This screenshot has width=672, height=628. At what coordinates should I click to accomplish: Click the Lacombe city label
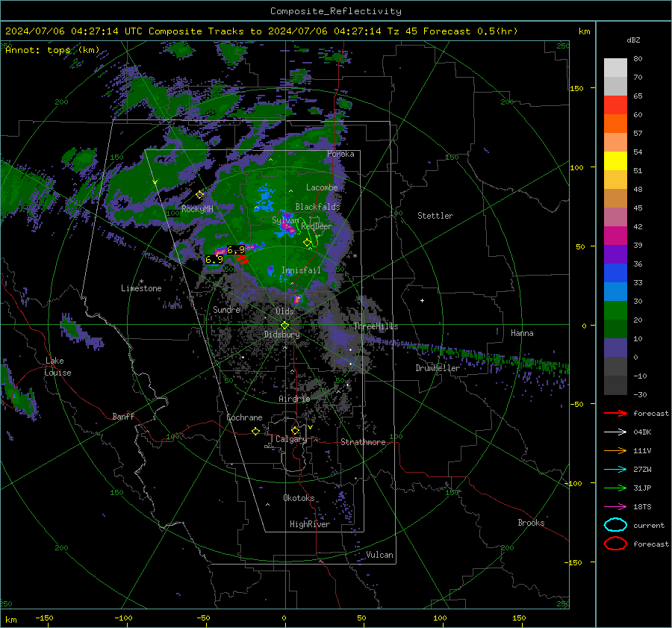pyautogui.click(x=322, y=187)
